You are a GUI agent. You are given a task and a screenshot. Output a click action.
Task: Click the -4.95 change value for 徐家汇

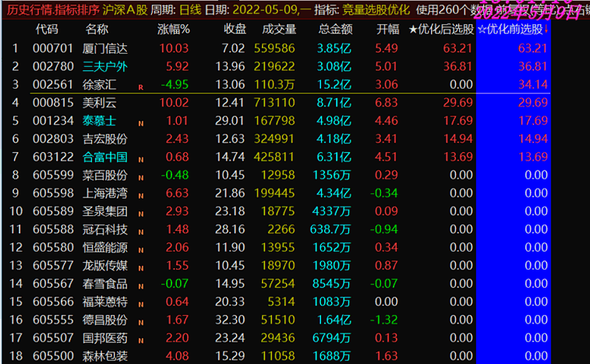[x=175, y=84]
